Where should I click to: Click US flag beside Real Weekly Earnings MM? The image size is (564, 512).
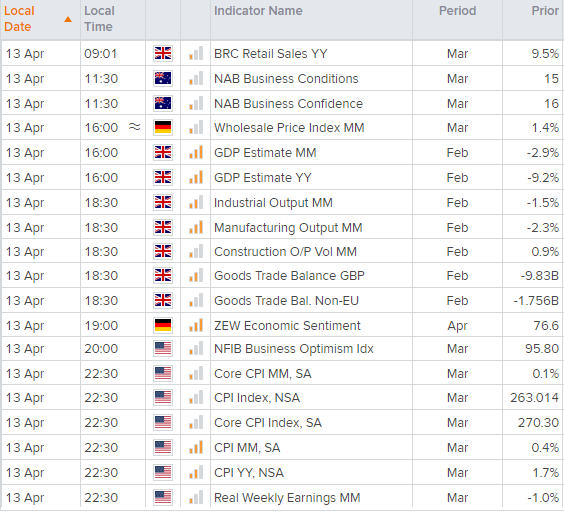pyautogui.click(x=163, y=497)
